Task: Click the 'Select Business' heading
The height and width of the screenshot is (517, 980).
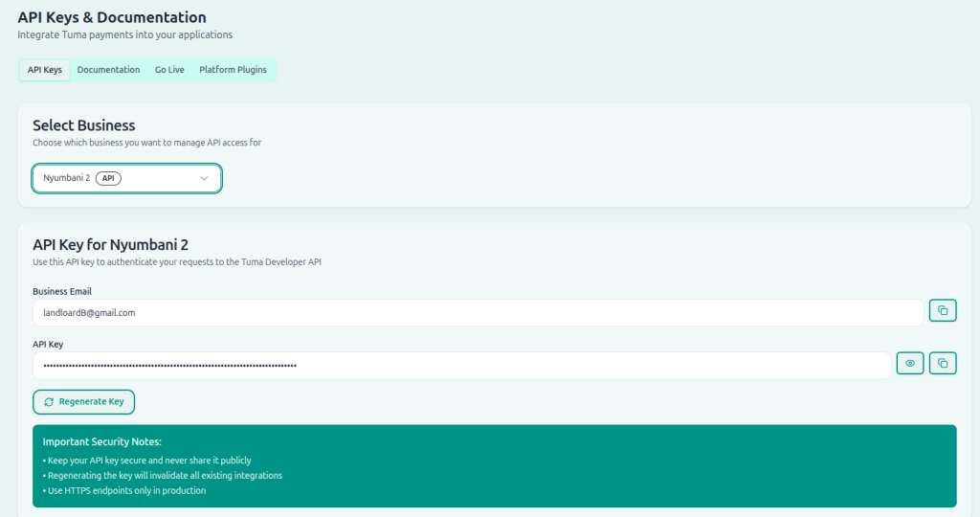Action: [84, 125]
